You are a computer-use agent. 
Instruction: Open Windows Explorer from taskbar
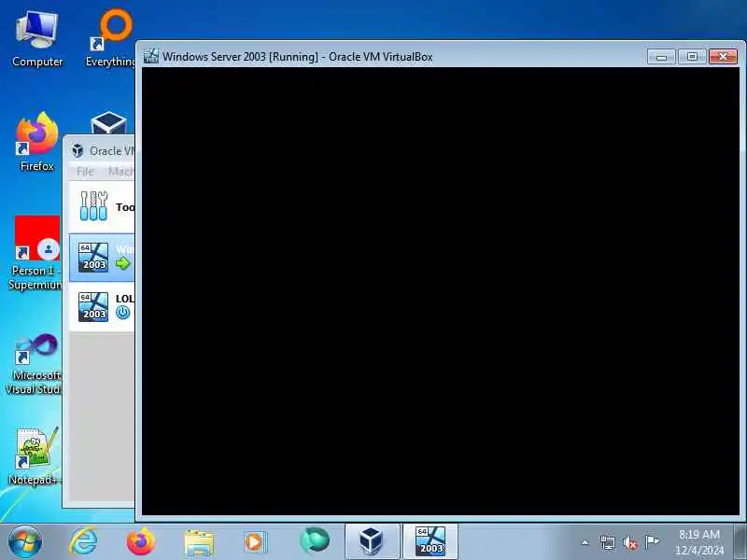click(199, 543)
